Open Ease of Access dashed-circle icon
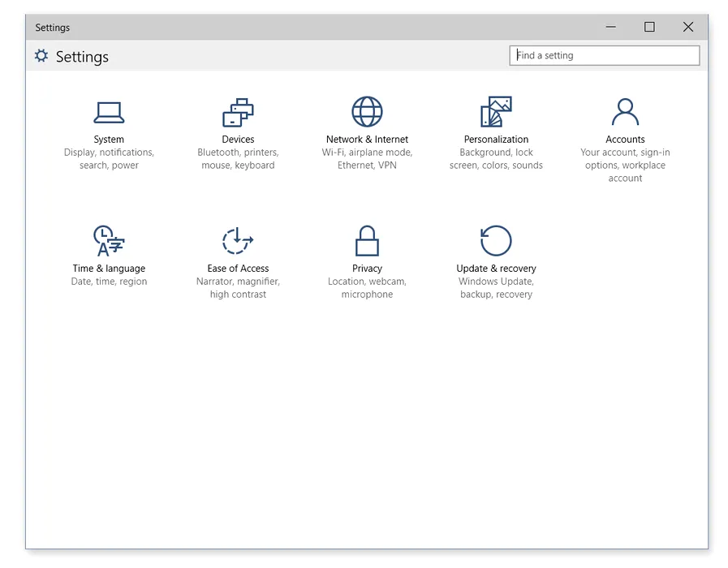This screenshot has height=568, width=728. tap(238, 241)
